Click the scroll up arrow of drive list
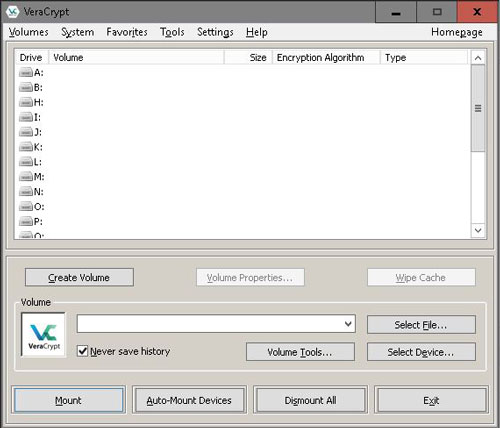 pyautogui.click(x=478, y=58)
